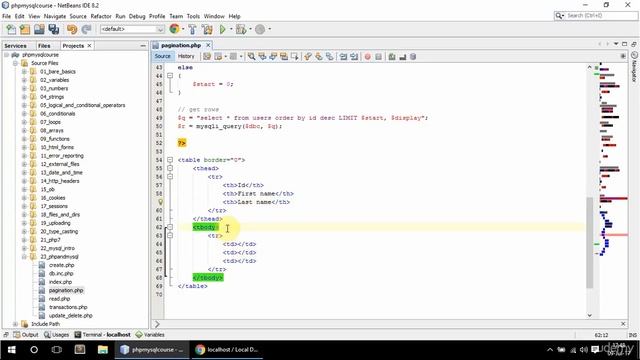This screenshot has height=360, width=640.
Task: Open the browser selection dropdown arrow
Action: click(x=183, y=29)
